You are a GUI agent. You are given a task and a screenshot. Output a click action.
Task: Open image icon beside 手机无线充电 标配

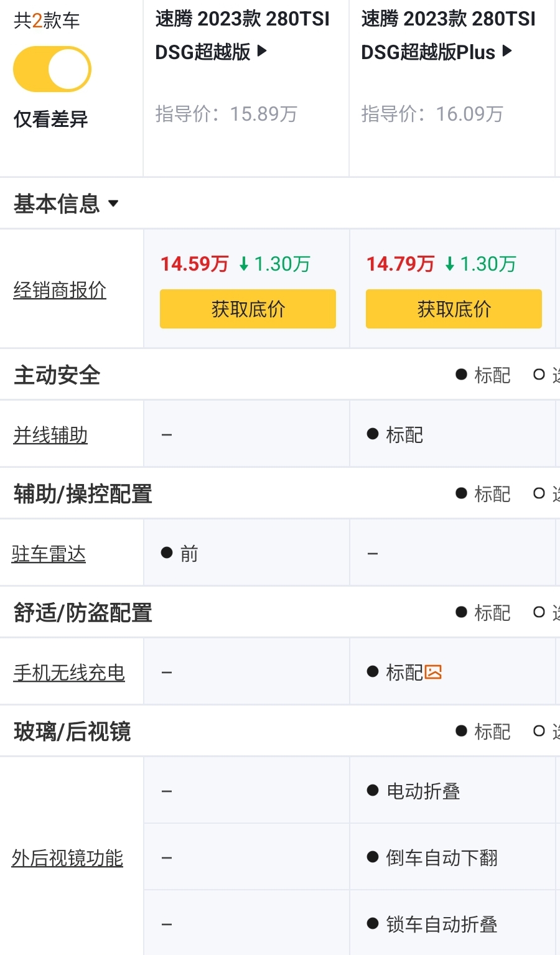pos(433,672)
